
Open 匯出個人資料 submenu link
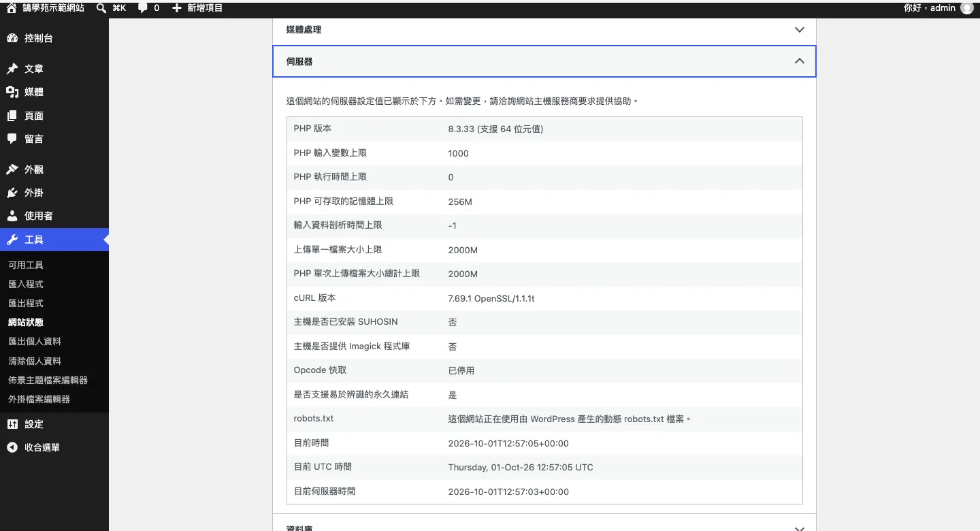point(35,341)
